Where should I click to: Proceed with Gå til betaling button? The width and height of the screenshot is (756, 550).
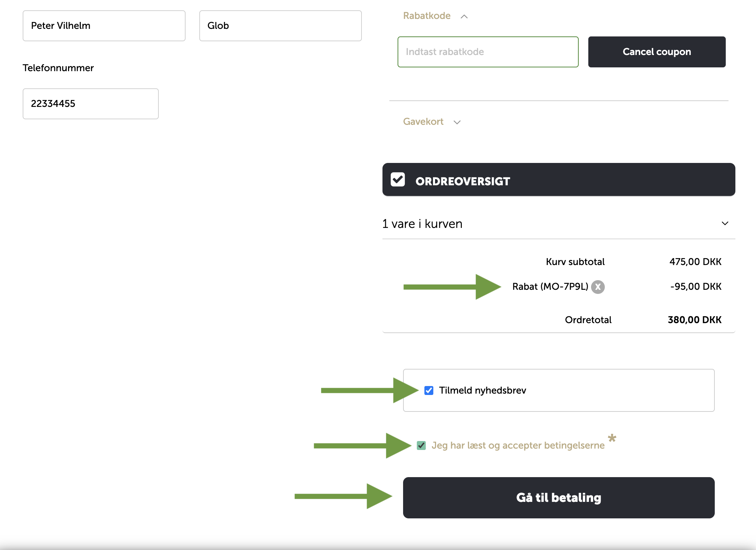click(x=558, y=497)
